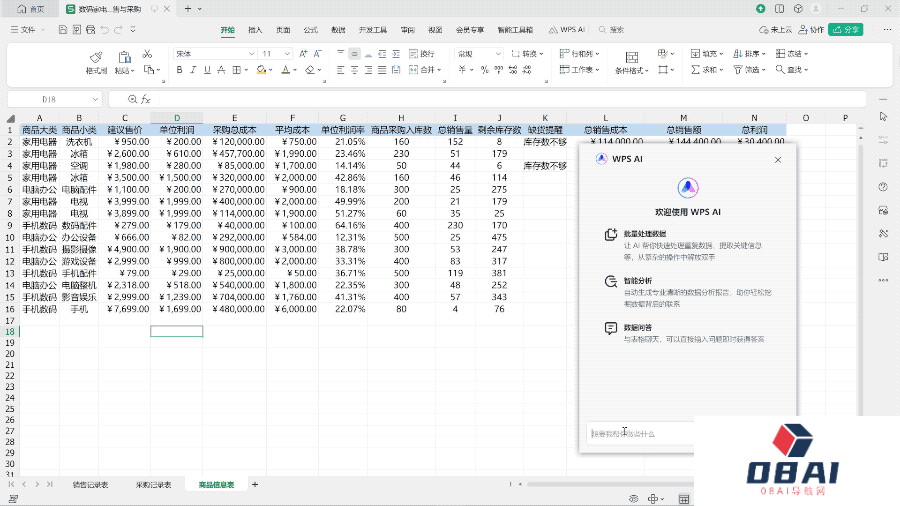900x506 pixels.
Task: Open the 销售记录表 sheet tab
Action: click(x=90, y=484)
